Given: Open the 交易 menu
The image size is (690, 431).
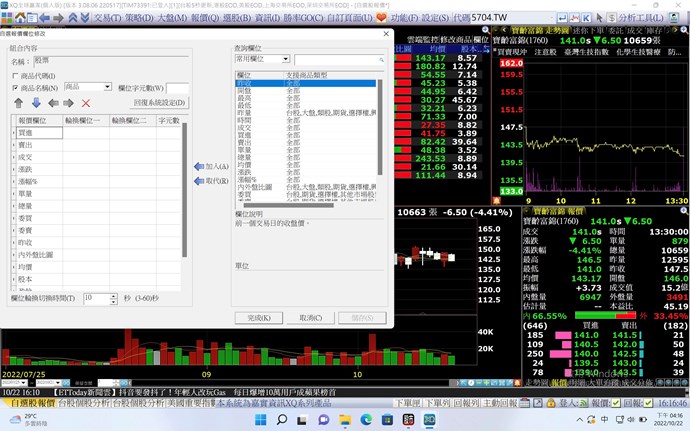Looking at the screenshot, I should pyautogui.click(x=108, y=18).
